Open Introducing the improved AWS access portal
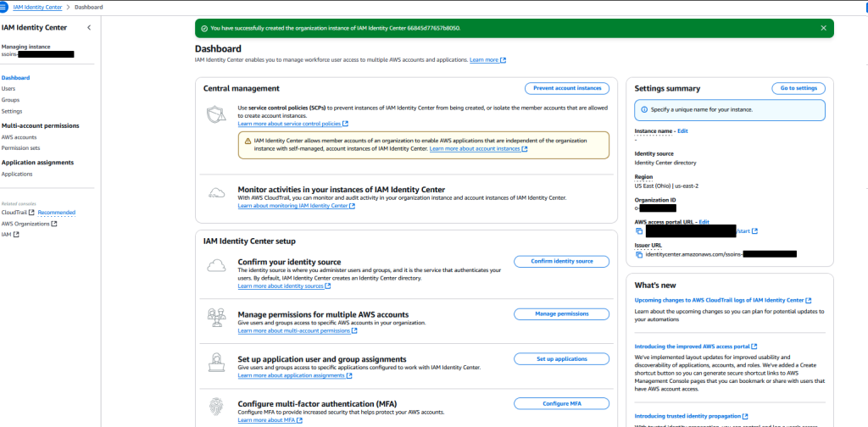Screen dimensions: 868x427 [696, 347]
